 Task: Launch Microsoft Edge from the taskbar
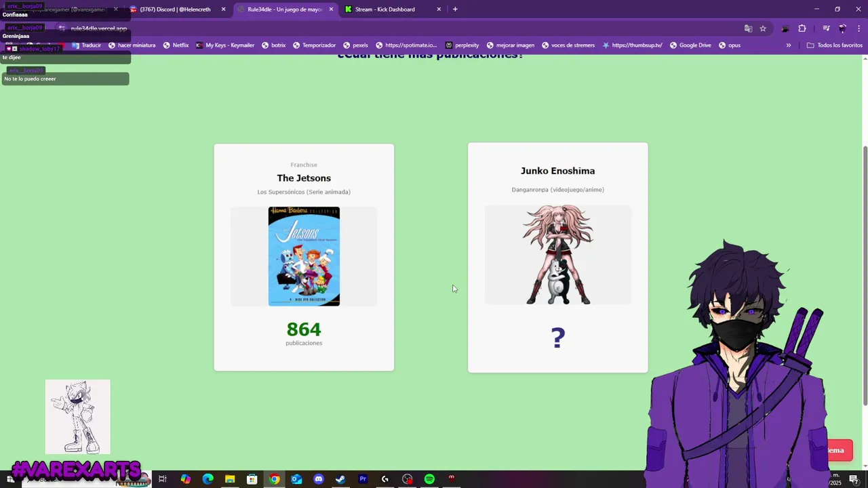(x=208, y=479)
